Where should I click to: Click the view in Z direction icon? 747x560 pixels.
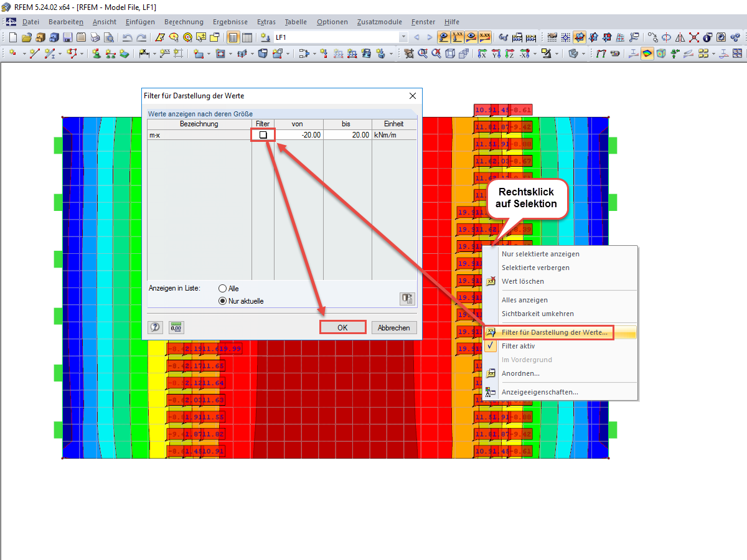pos(509,54)
